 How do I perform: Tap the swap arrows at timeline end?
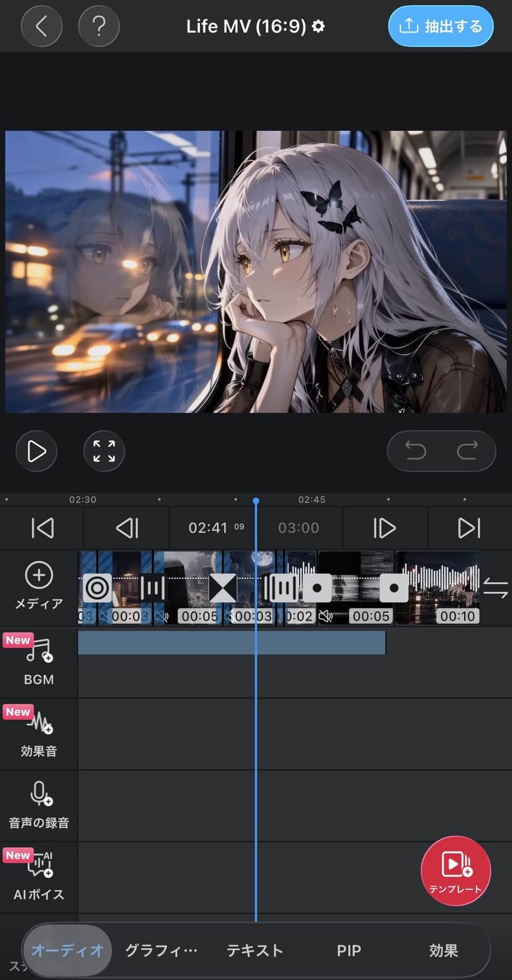(x=496, y=588)
